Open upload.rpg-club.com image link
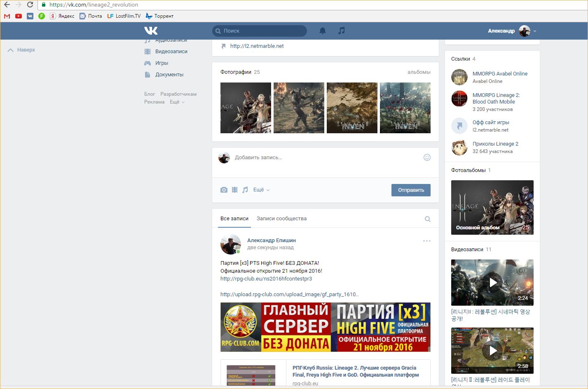 click(x=289, y=295)
